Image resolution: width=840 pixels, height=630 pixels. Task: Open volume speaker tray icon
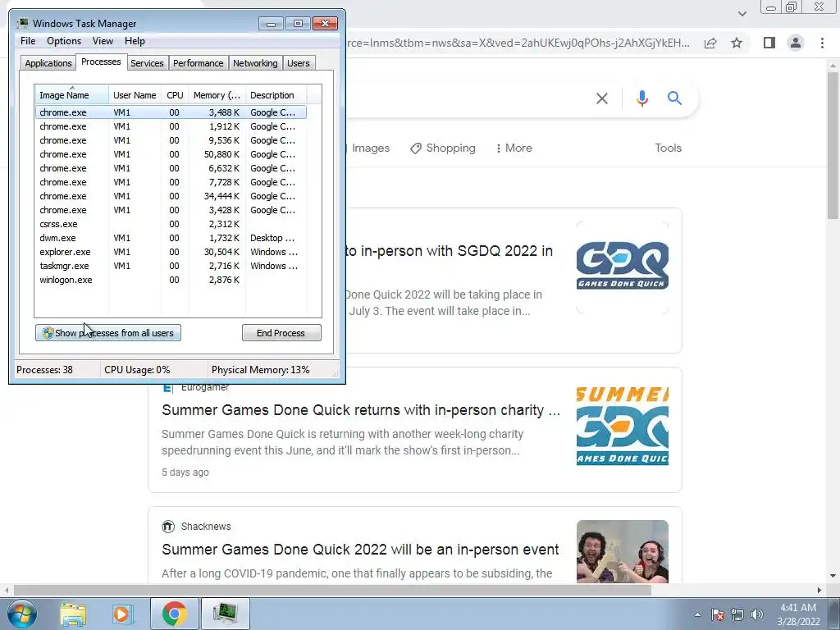click(x=756, y=614)
